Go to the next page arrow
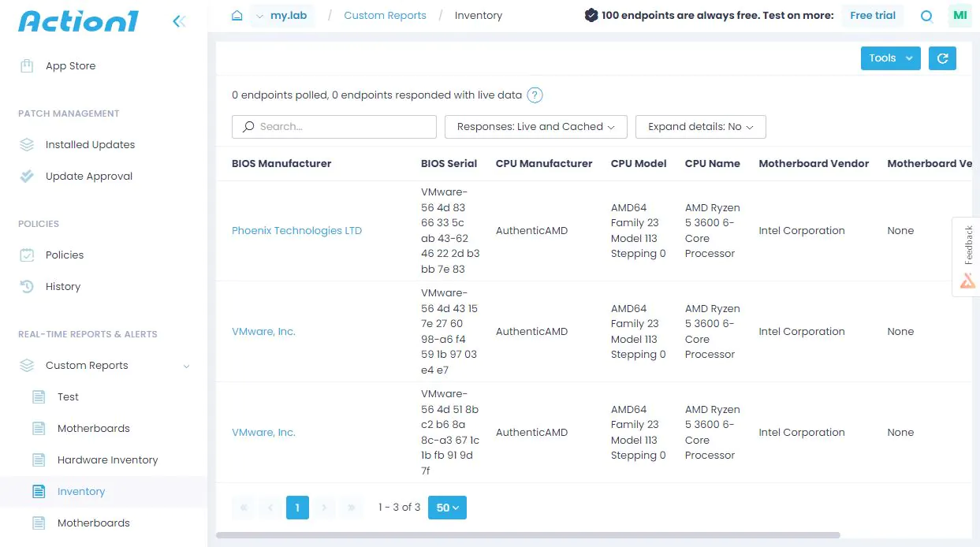Viewport: 980px width, 547px height. [x=324, y=508]
